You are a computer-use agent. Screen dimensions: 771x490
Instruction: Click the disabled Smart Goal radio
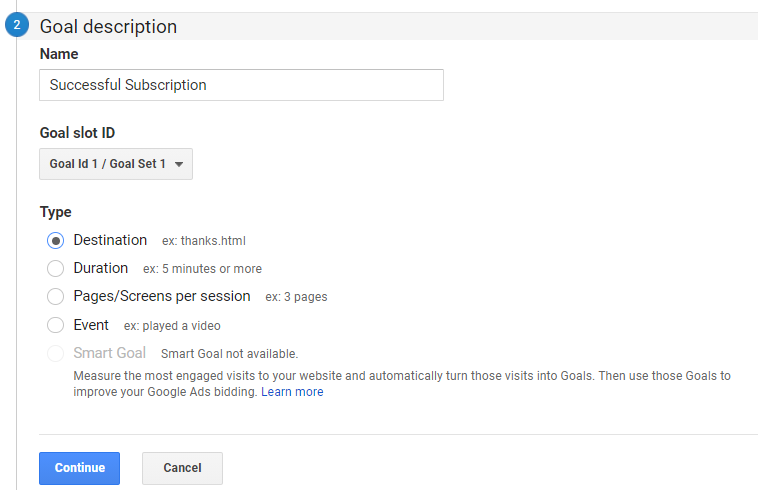(x=56, y=353)
